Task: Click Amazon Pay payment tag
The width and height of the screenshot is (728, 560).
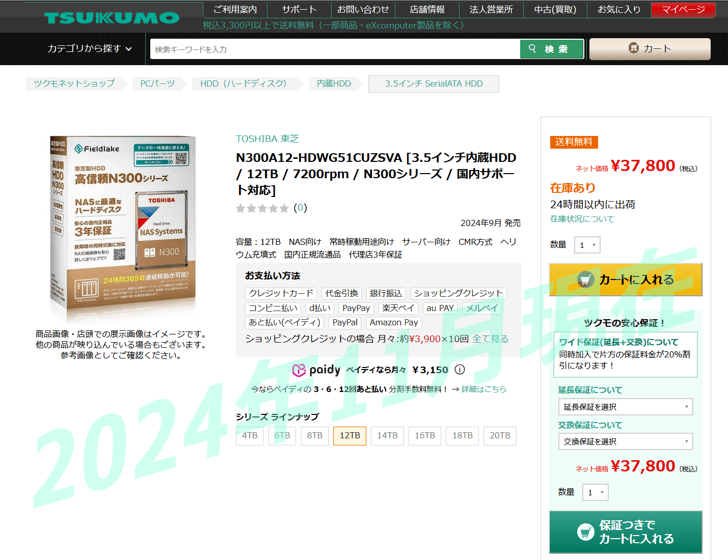Action: pyautogui.click(x=394, y=323)
